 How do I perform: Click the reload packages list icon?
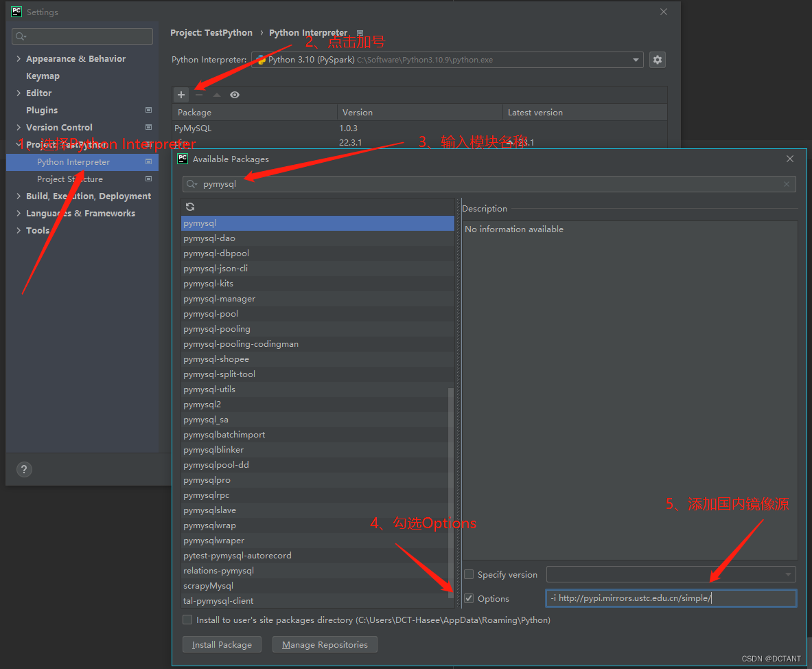pyautogui.click(x=190, y=207)
